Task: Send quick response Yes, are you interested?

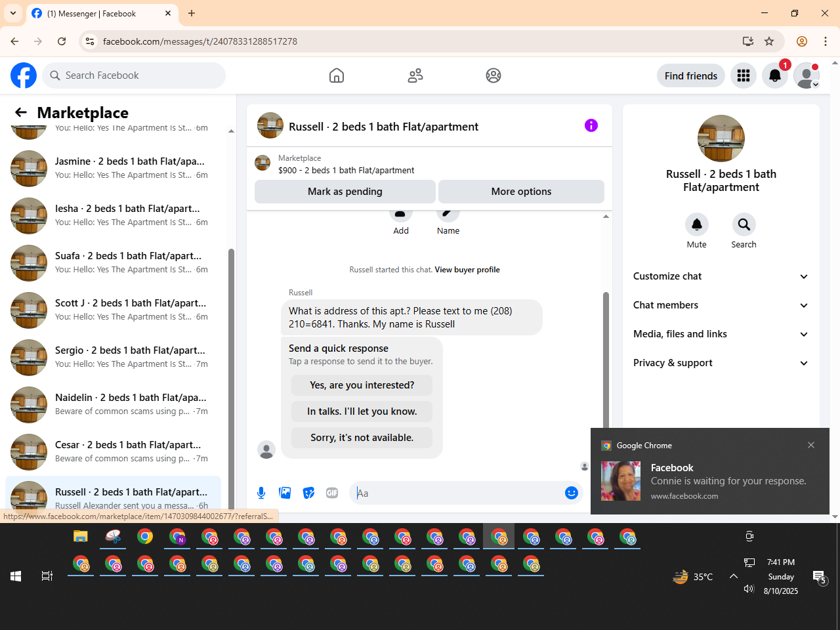Action: [x=362, y=385]
